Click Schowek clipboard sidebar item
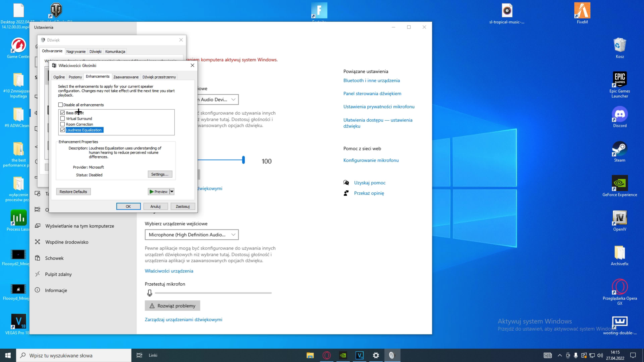 [x=54, y=258]
